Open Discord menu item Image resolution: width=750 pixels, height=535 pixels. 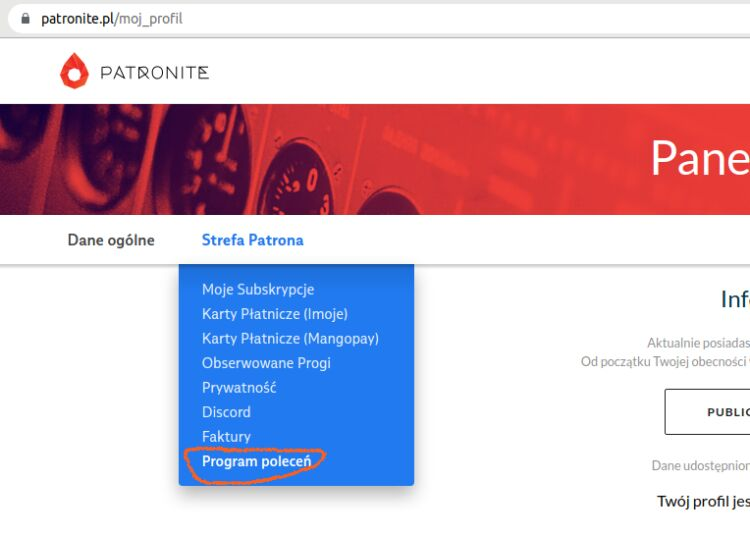coord(226,412)
